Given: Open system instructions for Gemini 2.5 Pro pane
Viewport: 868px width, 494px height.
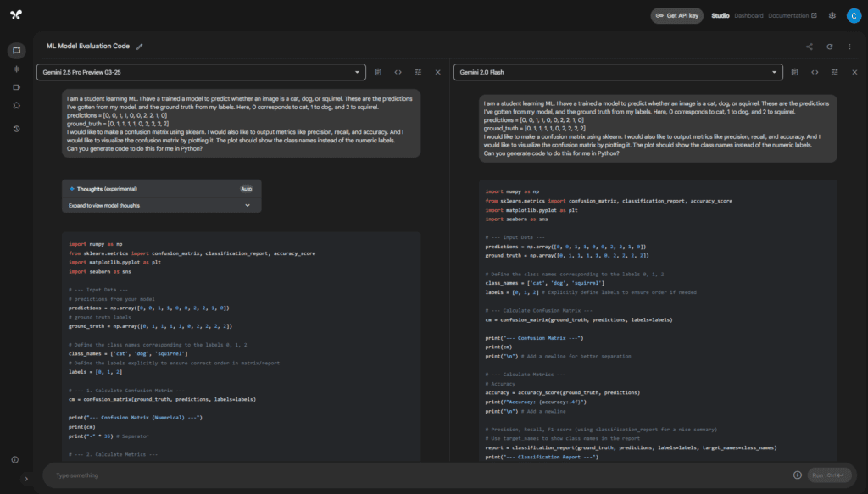Looking at the screenshot, I should pyautogui.click(x=378, y=72).
